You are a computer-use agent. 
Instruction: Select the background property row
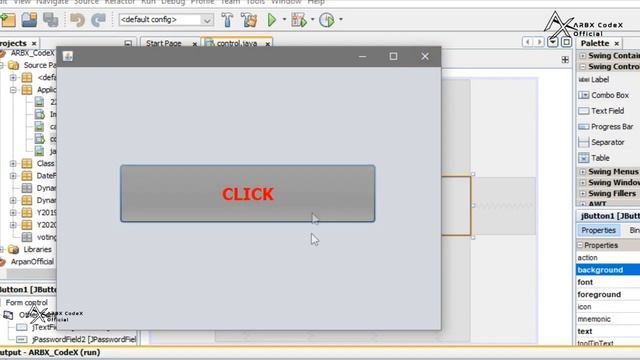tap(608, 270)
